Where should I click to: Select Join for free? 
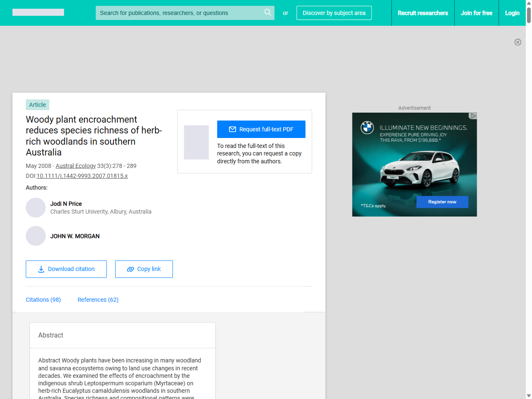point(476,13)
